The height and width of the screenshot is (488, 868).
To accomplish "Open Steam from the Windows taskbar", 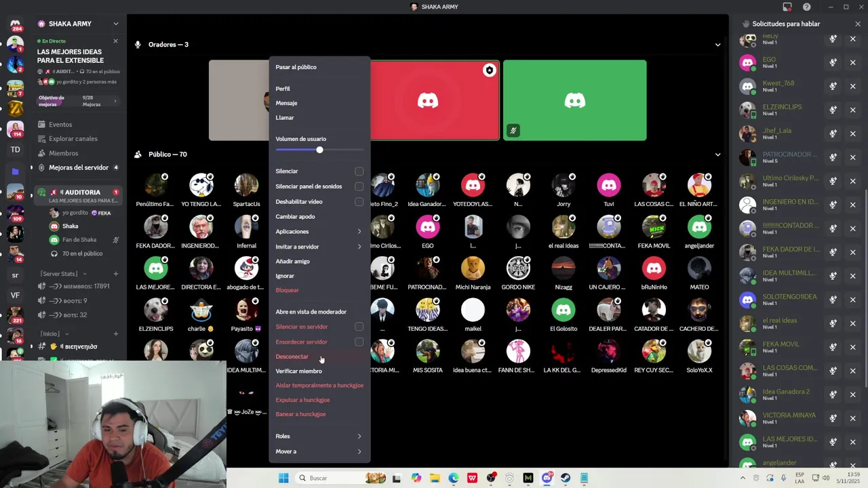I will point(566,478).
